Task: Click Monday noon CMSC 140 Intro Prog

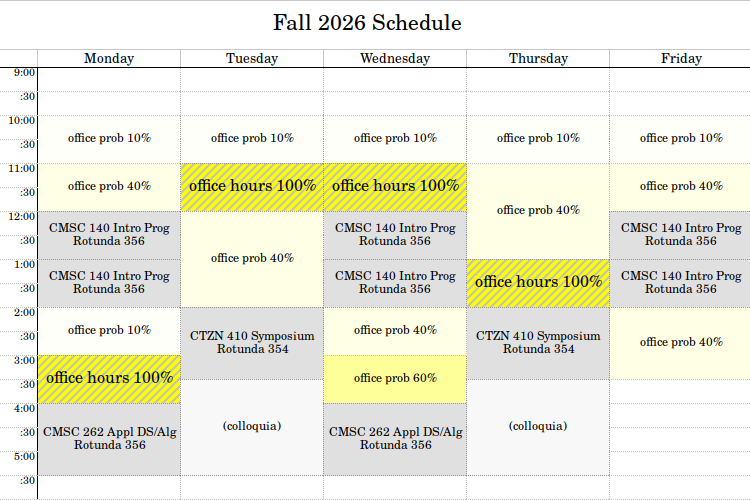Action: (109, 235)
